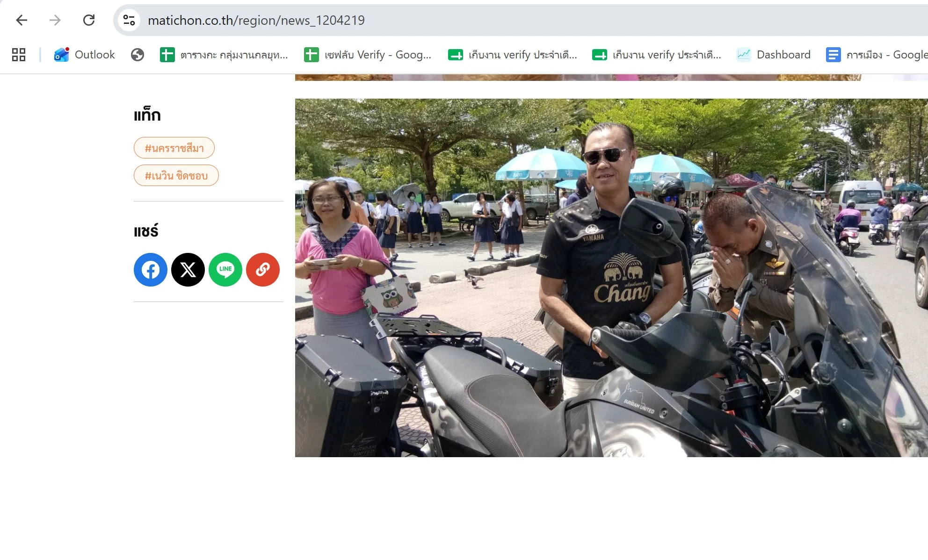Share the article on X
This screenshot has height=560, width=928.
coord(188,270)
